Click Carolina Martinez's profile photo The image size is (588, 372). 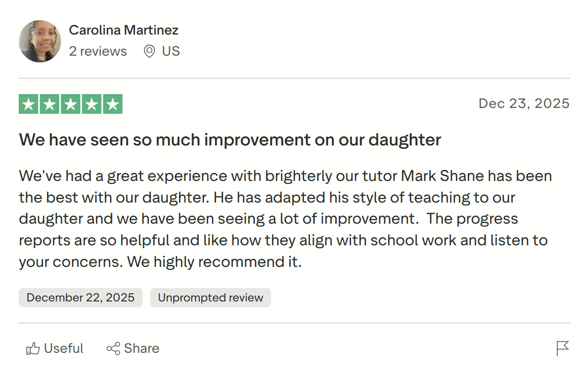pos(40,41)
